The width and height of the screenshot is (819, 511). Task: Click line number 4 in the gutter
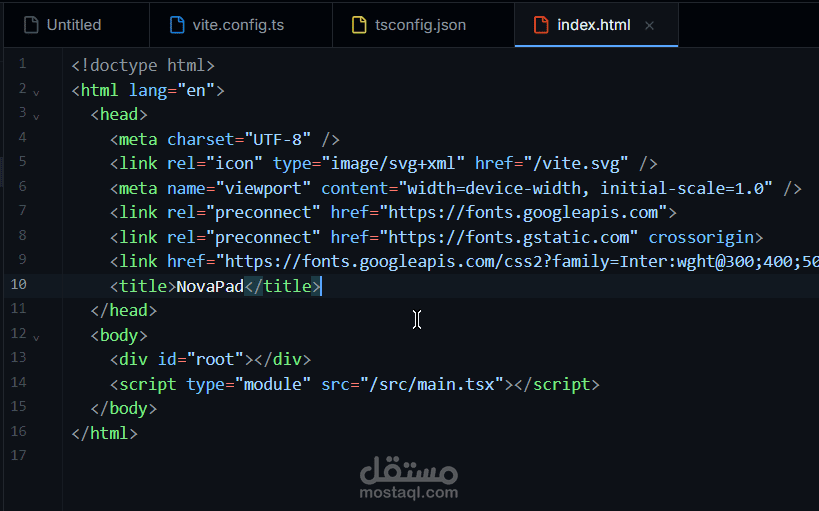click(x=22, y=137)
